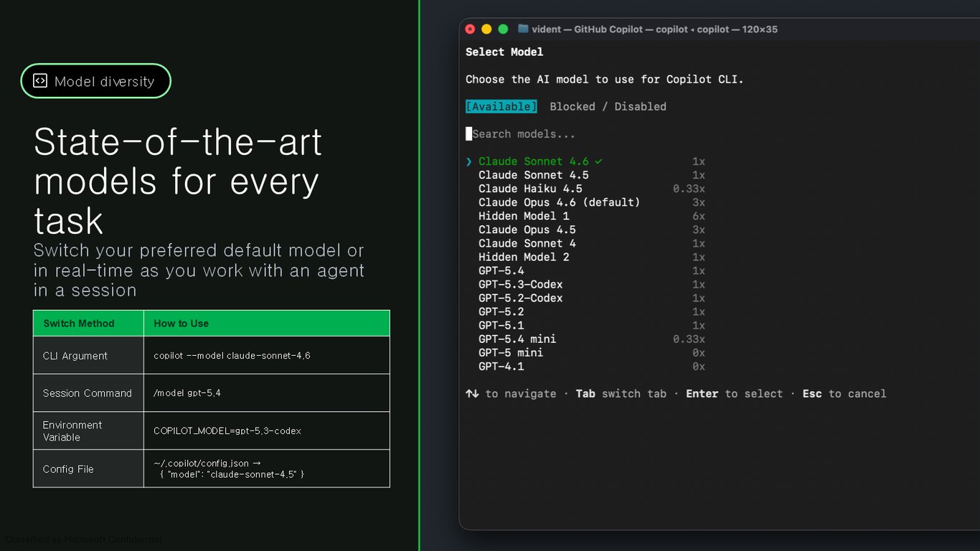This screenshot has width=980, height=551.
Task: Click the code icon in Model diversity badge
Action: pyautogui.click(x=40, y=81)
